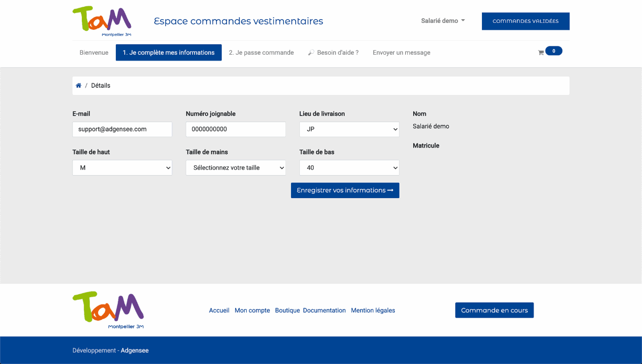
Task: Expand the Lieu de livraison dropdown
Action: click(349, 129)
